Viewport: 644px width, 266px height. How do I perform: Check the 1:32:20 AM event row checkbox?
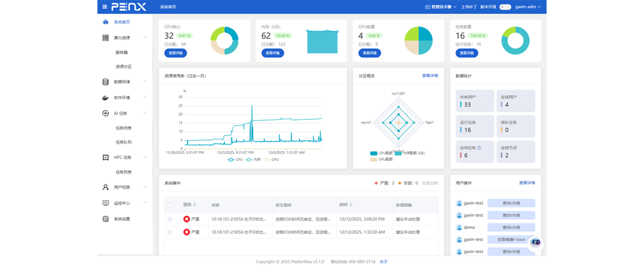[170, 232]
